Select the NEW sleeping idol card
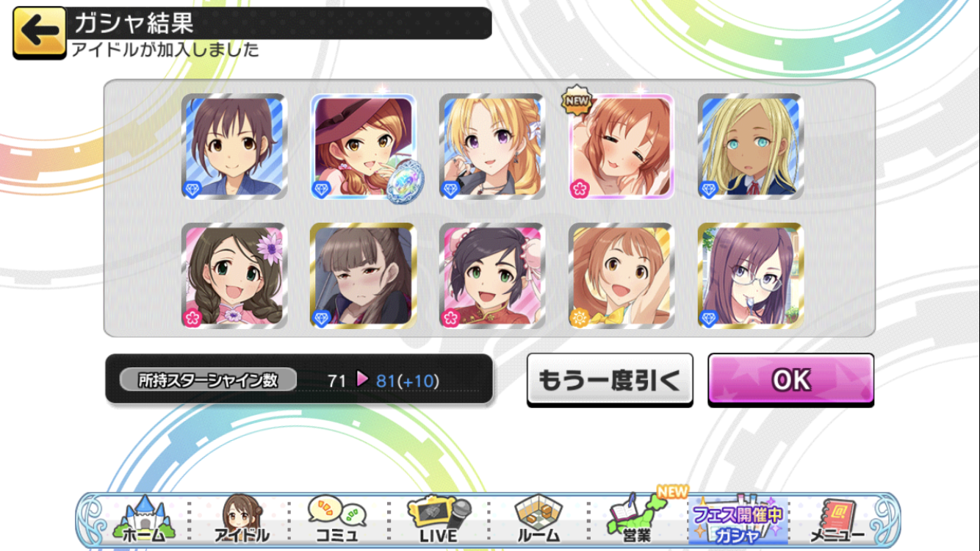Screen dimensions: 980x551 (621, 146)
